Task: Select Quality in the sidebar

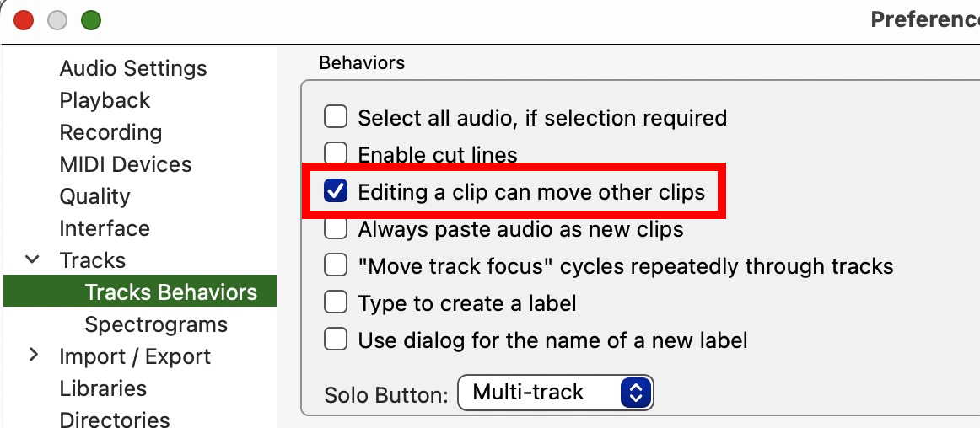Action: tap(94, 196)
